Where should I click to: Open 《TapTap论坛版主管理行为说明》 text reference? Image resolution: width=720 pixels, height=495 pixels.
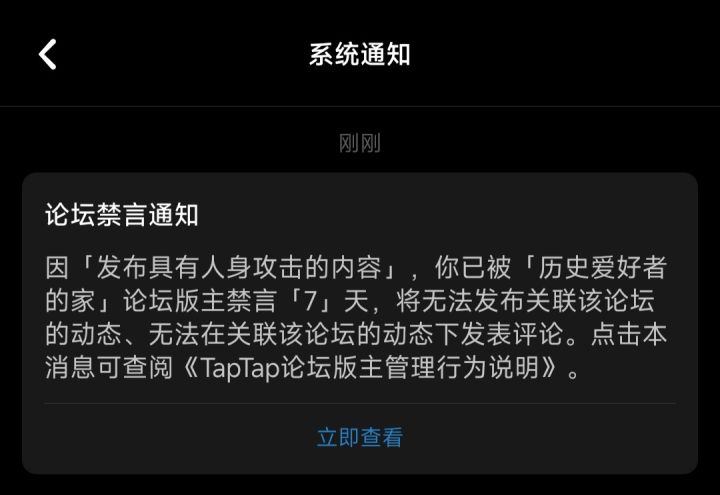pyautogui.click(x=370, y=368)
